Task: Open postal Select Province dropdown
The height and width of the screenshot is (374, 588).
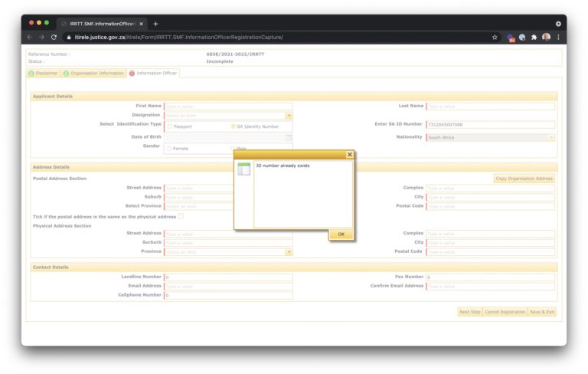Action: (199, 206)
